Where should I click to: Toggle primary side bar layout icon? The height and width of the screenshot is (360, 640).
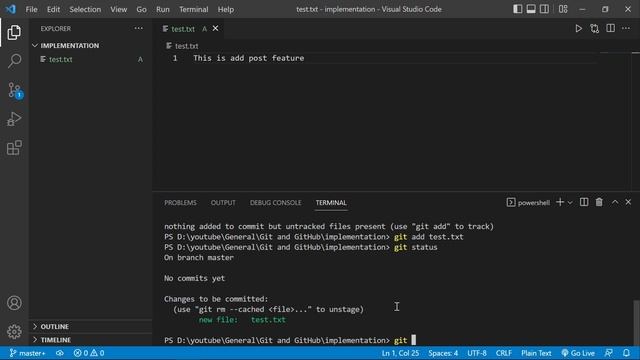coord(517,9)
